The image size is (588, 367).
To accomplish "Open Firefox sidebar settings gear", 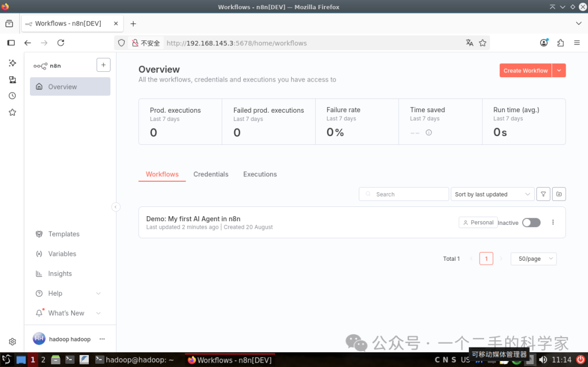I will (13, 341).
